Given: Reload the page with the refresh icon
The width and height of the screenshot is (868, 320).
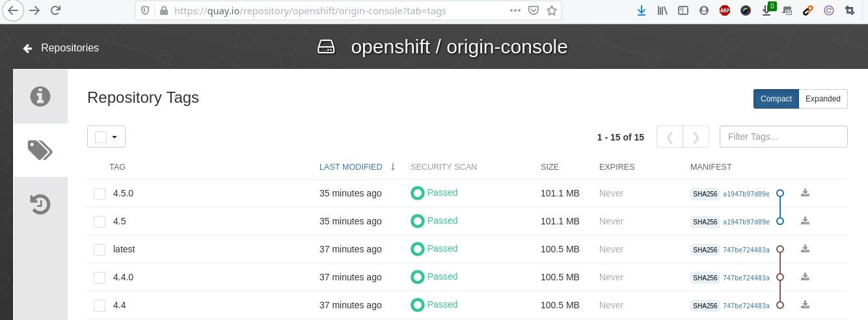Looking at the screenshot, I should [56, 10].
